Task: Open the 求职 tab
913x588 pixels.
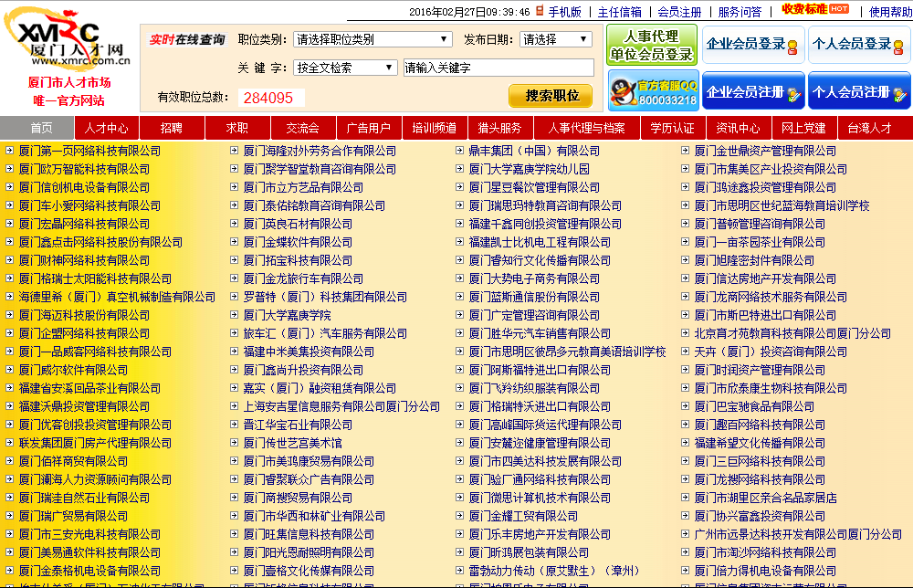Action: [237, 128]
